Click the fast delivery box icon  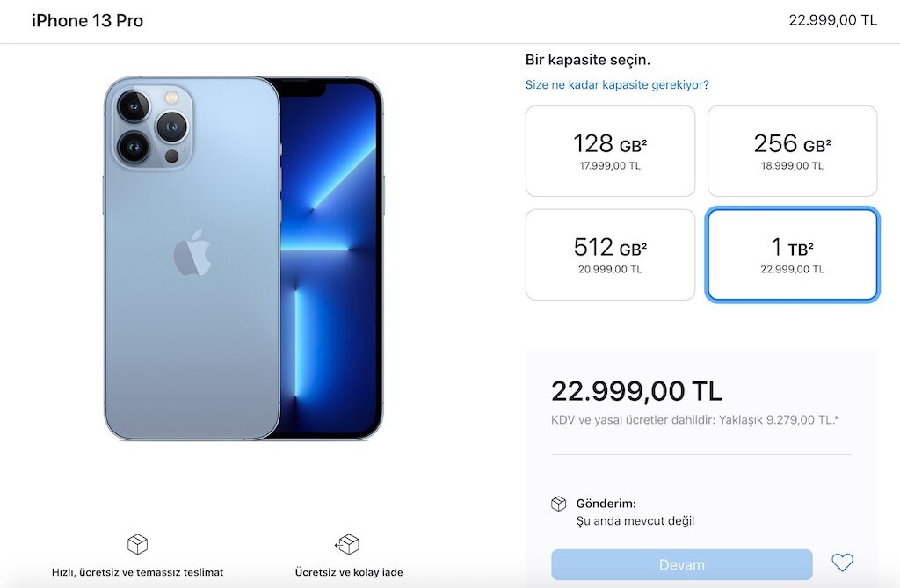pos(138,544)
